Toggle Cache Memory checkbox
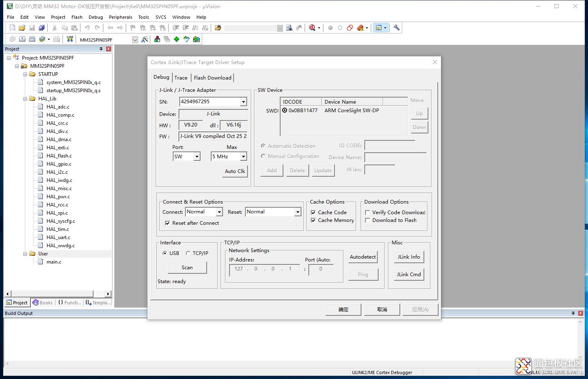Image resolution: width=588 pixels, height=379 pixels. coord(313,220)
